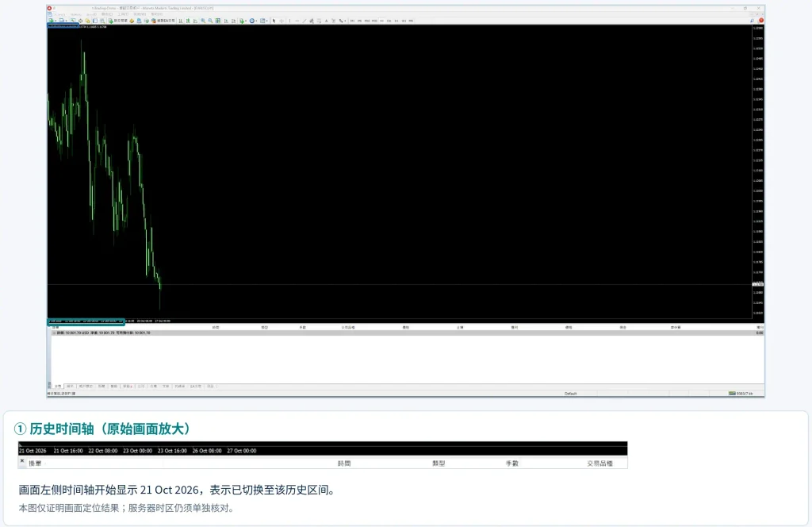Open the 工具 (Tools) menu
The image size is (812, 527).
coord(123,14)
